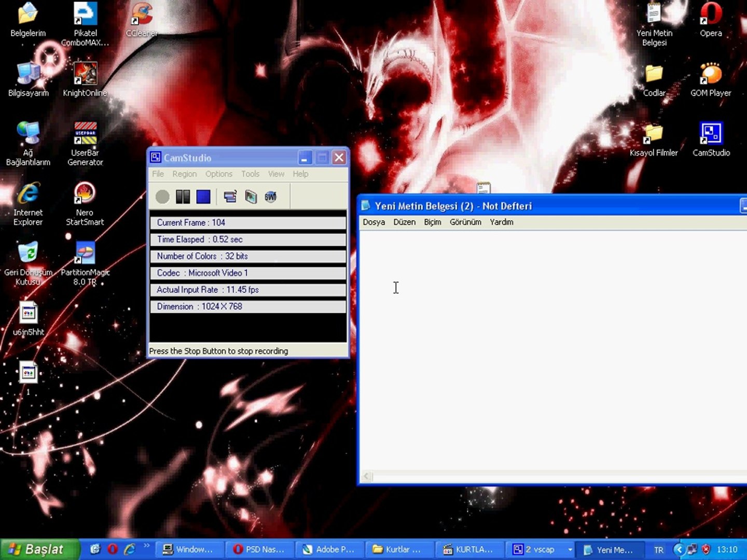747x560 pixels.
Task: Click the Codec : Microsoft Video 1 row
Action: pyautogui.click(x=248, y=273)
